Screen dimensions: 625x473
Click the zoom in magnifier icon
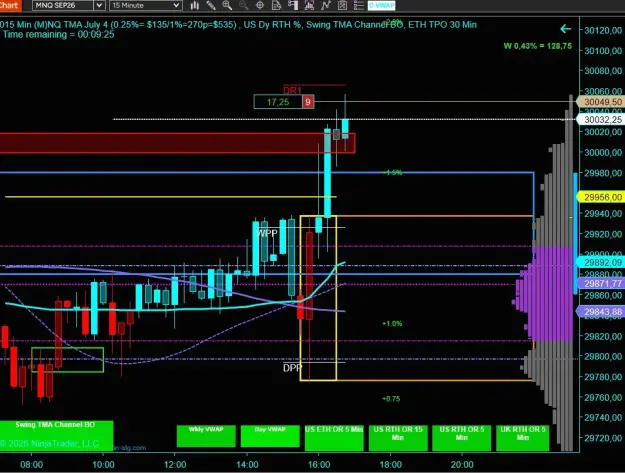[227, 5]
